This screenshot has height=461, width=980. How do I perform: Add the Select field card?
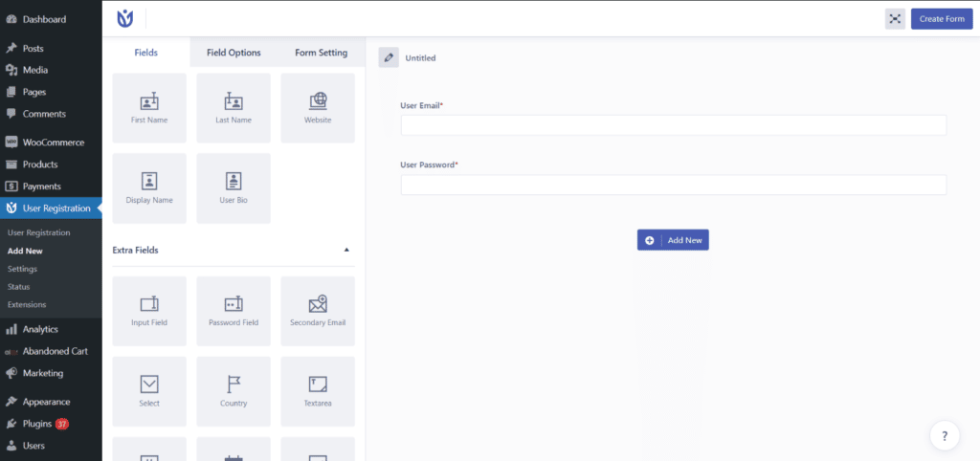[149, 391]
